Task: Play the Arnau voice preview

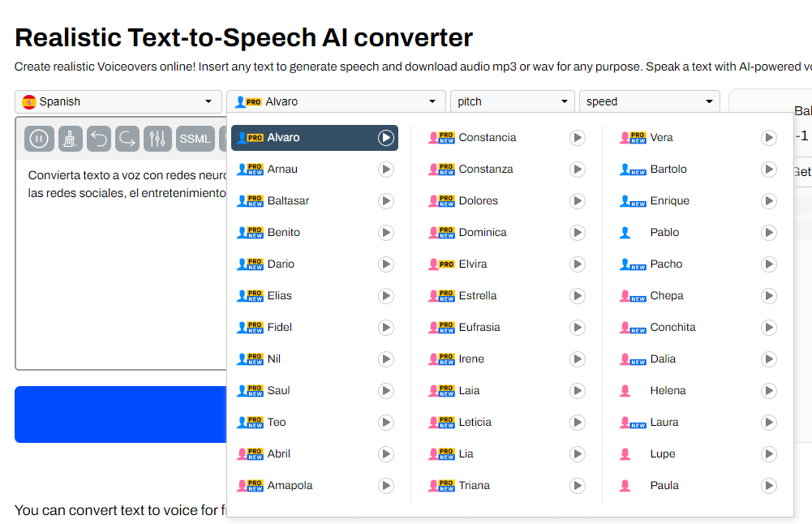Action: (x=386, y=170)
